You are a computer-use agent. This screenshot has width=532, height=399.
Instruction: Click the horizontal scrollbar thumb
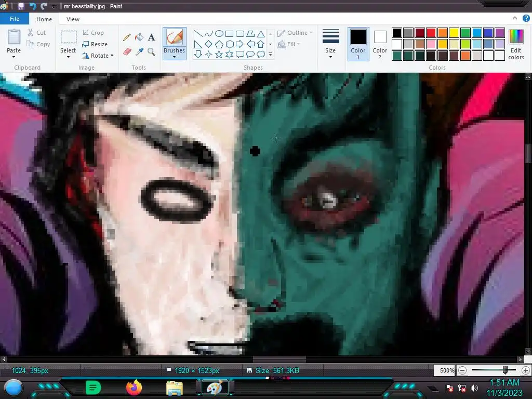click(279, 359)
